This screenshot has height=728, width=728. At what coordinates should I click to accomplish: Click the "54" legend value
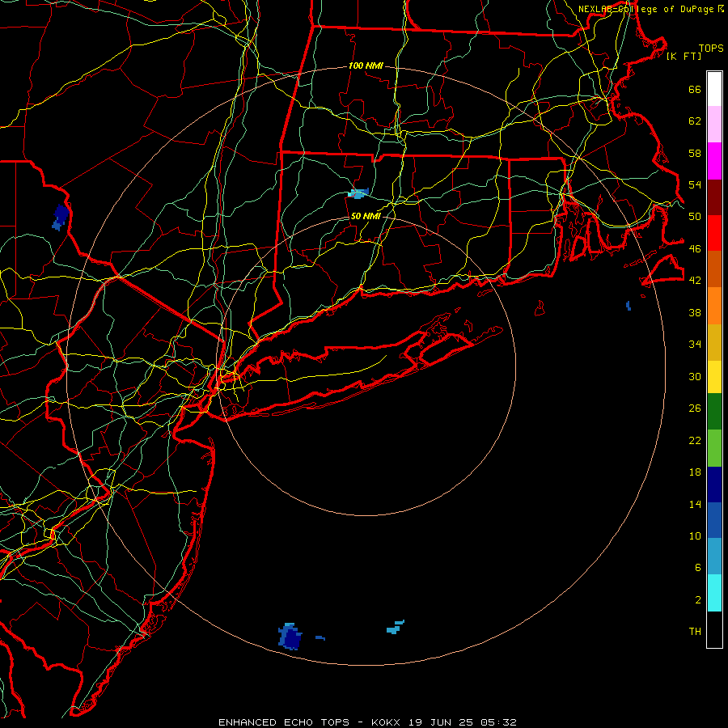[695, 184]
